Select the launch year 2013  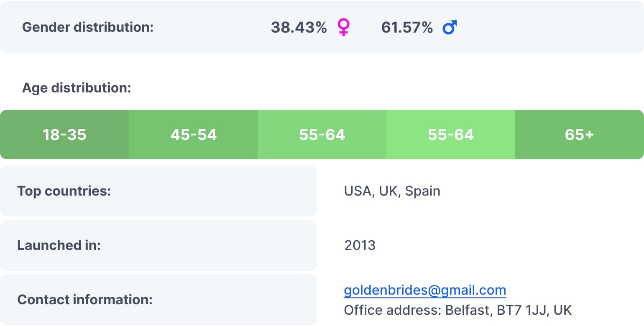[x=360, y=245]
